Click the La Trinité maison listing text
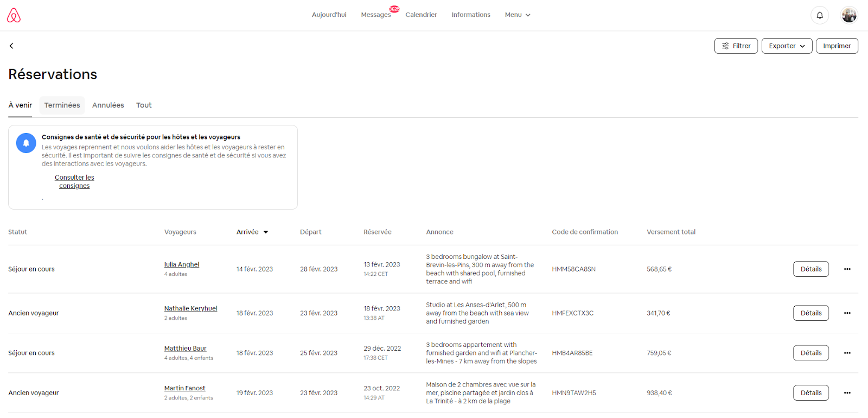Viewport: 868px width, 418px height. [481, 393]
